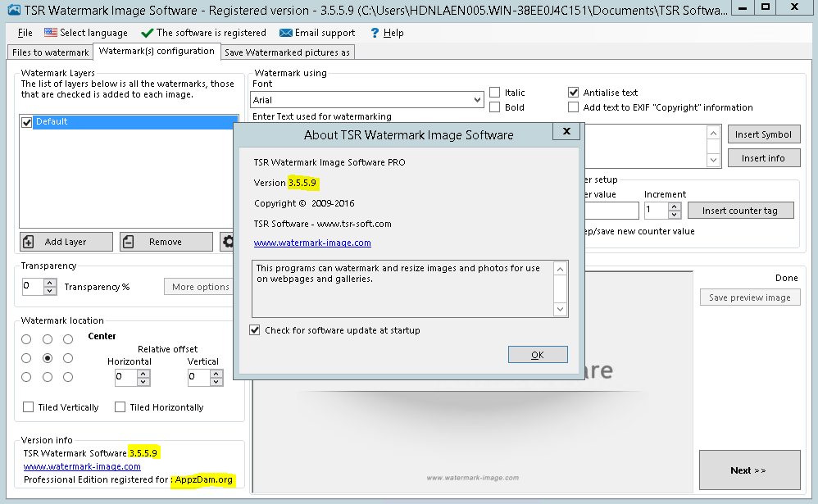Select the center watermark location radio
This screenshot has width=818, height=504.
tap(48, 358)
